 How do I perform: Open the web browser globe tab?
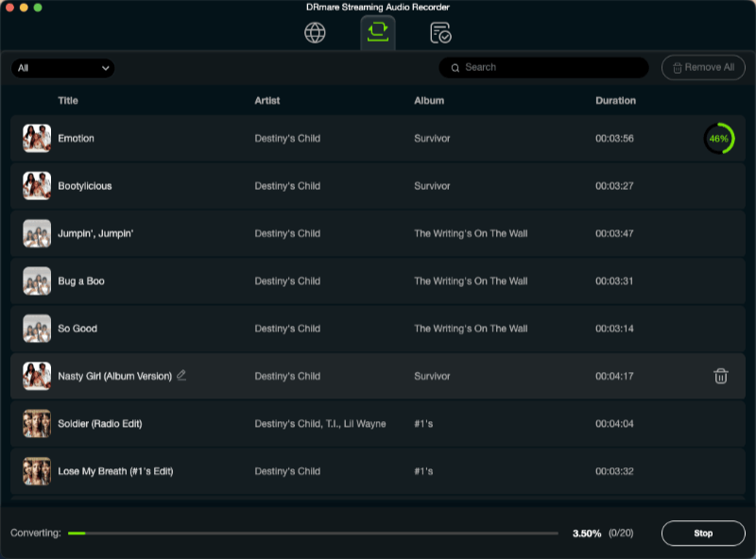click(x=315, y=33)
